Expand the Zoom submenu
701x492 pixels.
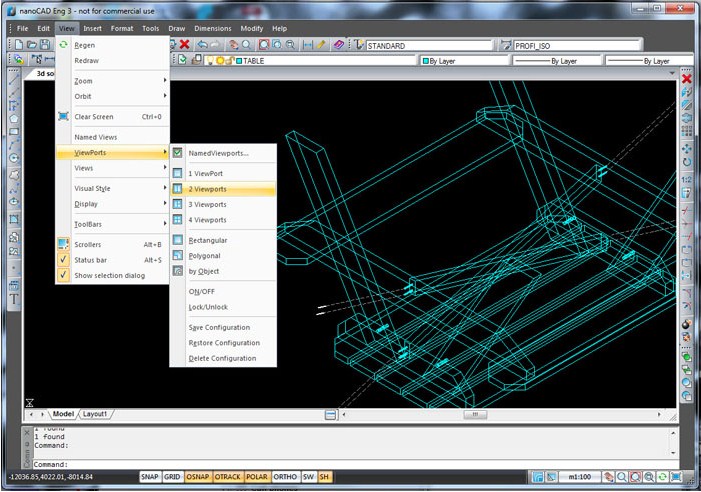[112, 81]
